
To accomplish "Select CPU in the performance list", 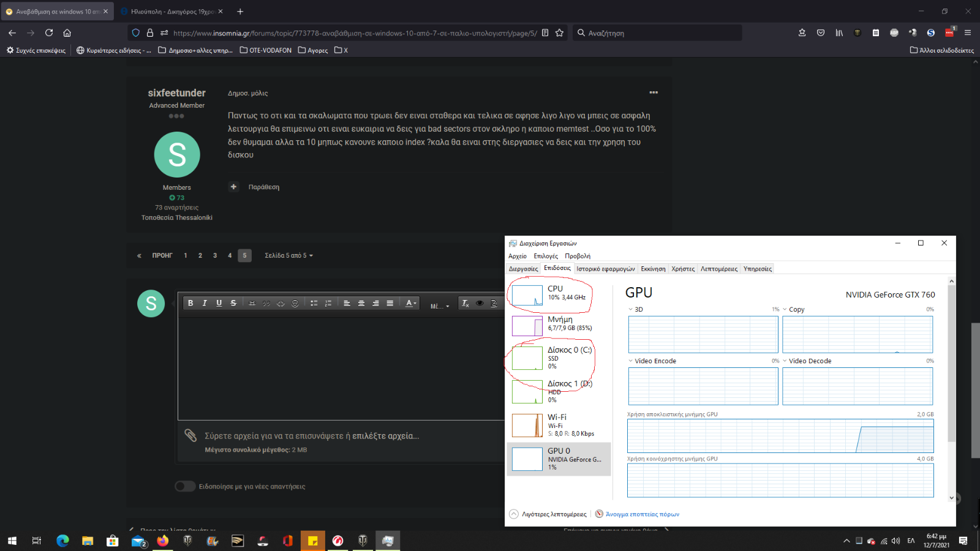I will (559, 294).
